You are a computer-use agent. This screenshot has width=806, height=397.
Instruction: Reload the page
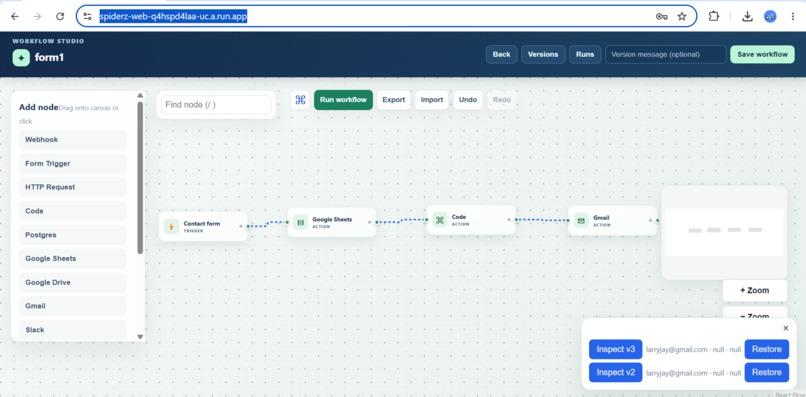coord(60,16)
